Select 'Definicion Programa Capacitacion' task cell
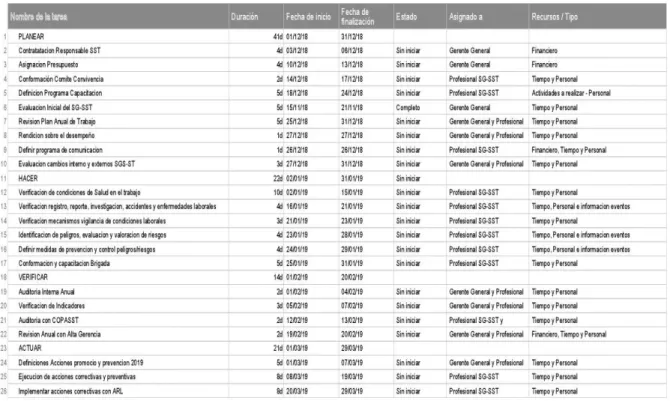 [60, 93]
